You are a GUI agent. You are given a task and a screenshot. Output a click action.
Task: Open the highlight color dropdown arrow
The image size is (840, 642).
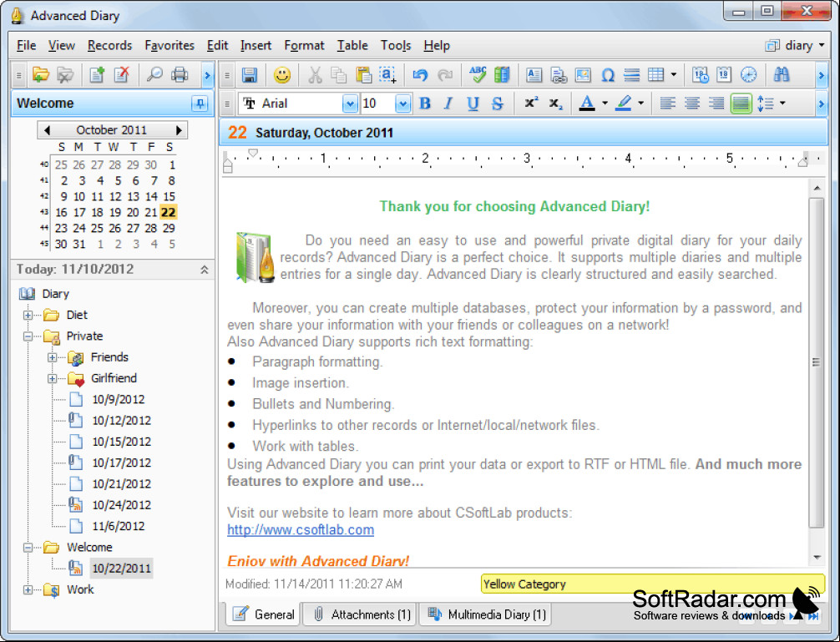(x=640, y=104)
